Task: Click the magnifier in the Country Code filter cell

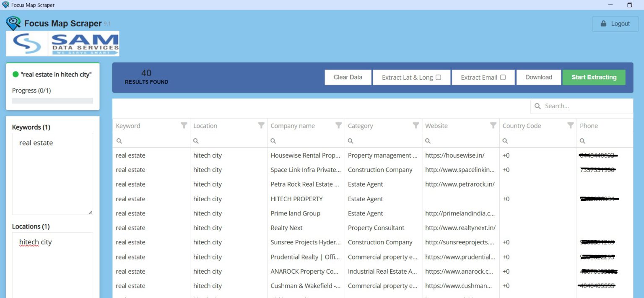Action: click(505, 141)
